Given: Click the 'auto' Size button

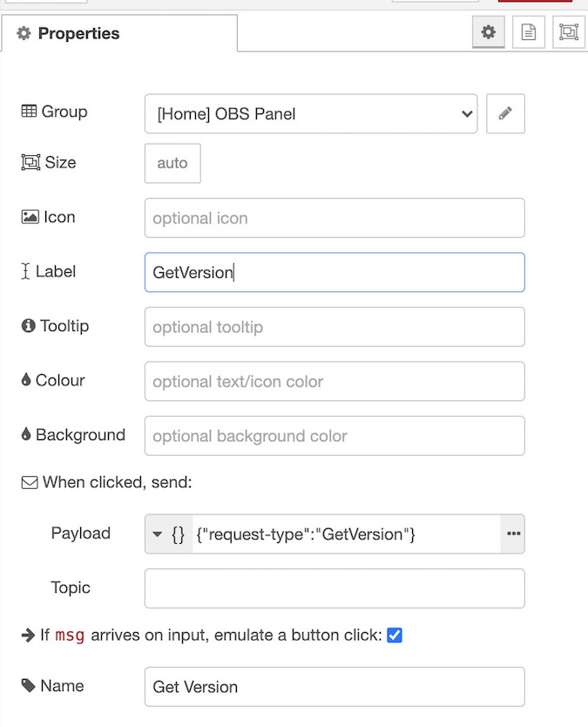Looking at the screenshot, I should (x=172, y=163).
